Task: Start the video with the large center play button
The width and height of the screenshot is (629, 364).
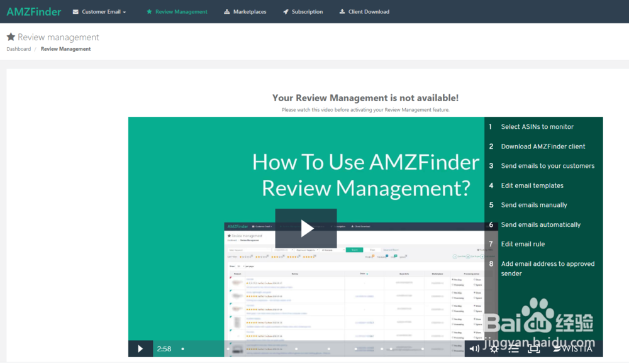Action: click(306, 228)
